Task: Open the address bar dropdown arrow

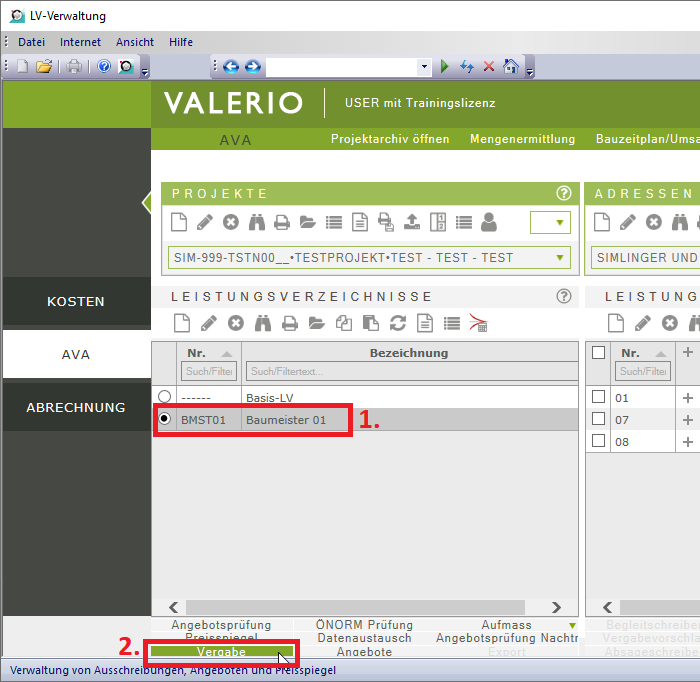Action: pyautogui.click(x=425, y=67)
